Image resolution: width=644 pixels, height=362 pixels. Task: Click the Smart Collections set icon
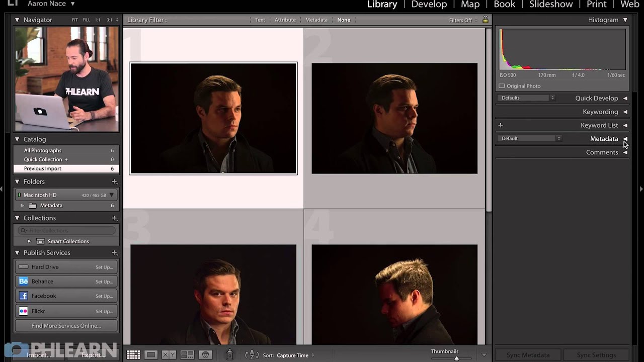point(40,241)
